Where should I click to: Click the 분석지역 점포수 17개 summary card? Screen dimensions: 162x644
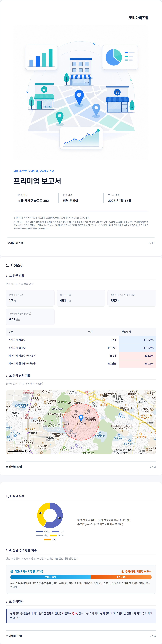pos(30,298)
